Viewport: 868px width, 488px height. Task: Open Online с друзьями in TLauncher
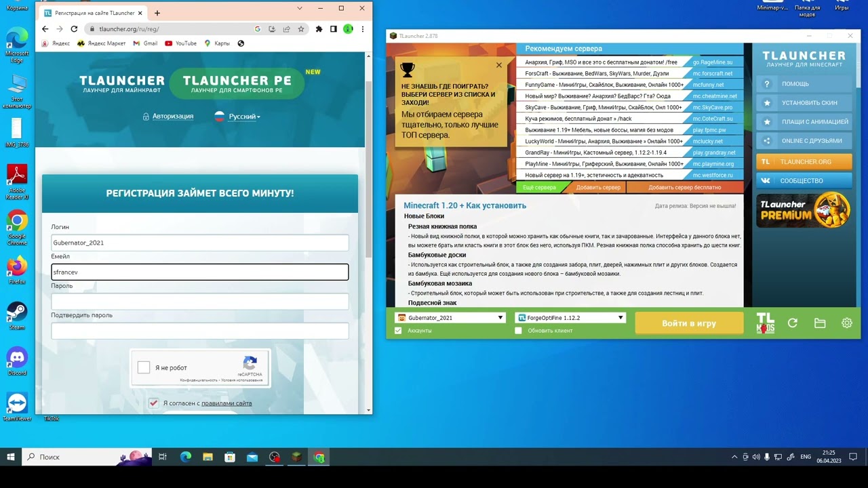pos(804,141)
